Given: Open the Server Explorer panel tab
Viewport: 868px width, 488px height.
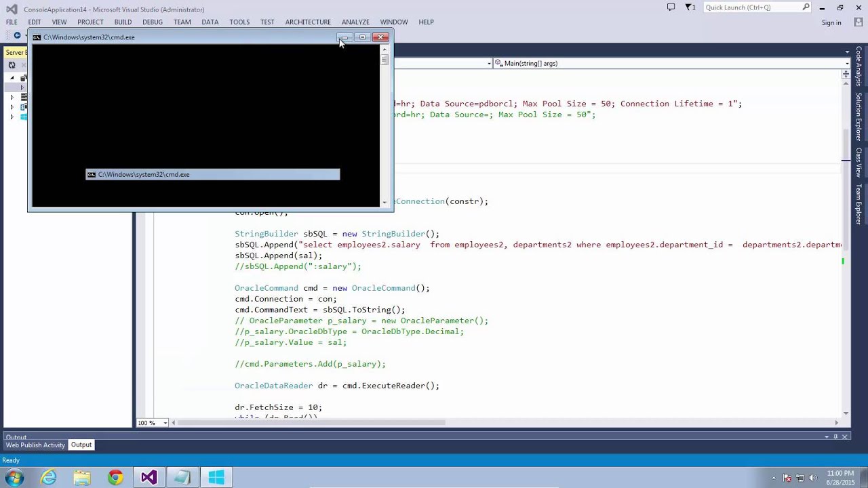Looking at the screenshot, I should click(x=16, y=52).
